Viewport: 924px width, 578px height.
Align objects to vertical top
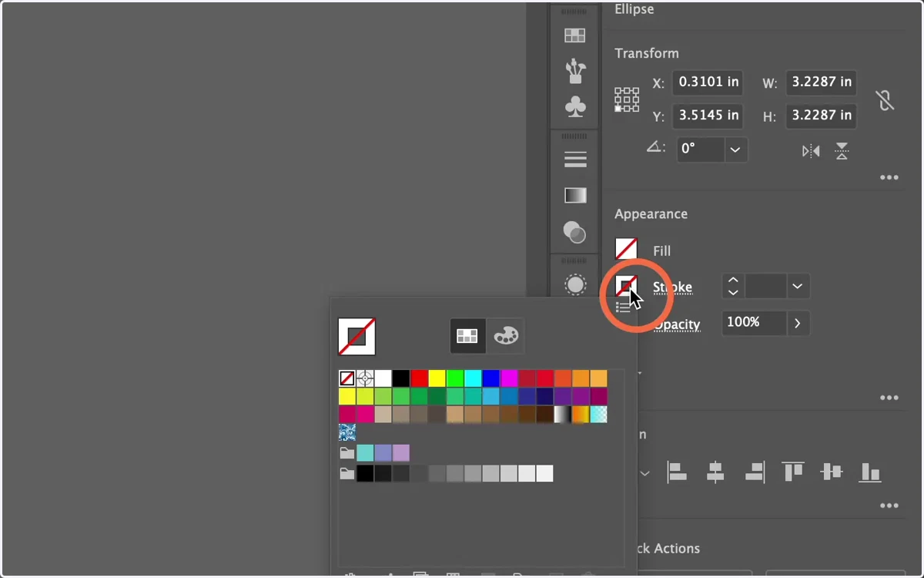(x=793, y=472)
